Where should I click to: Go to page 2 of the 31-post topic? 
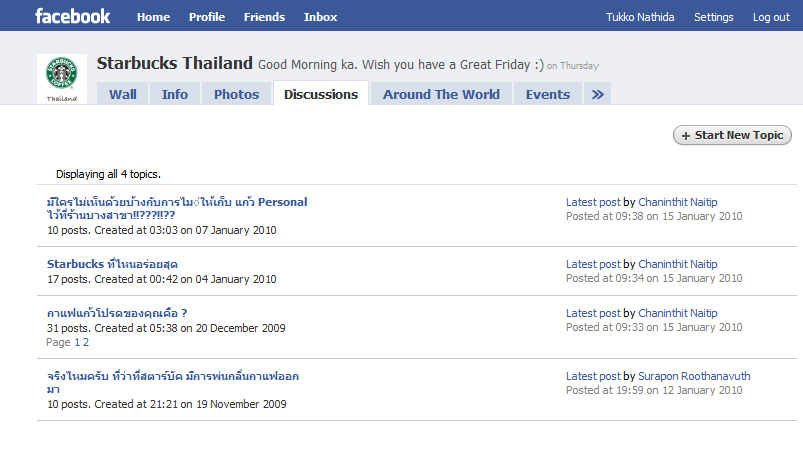coord(86,342)
